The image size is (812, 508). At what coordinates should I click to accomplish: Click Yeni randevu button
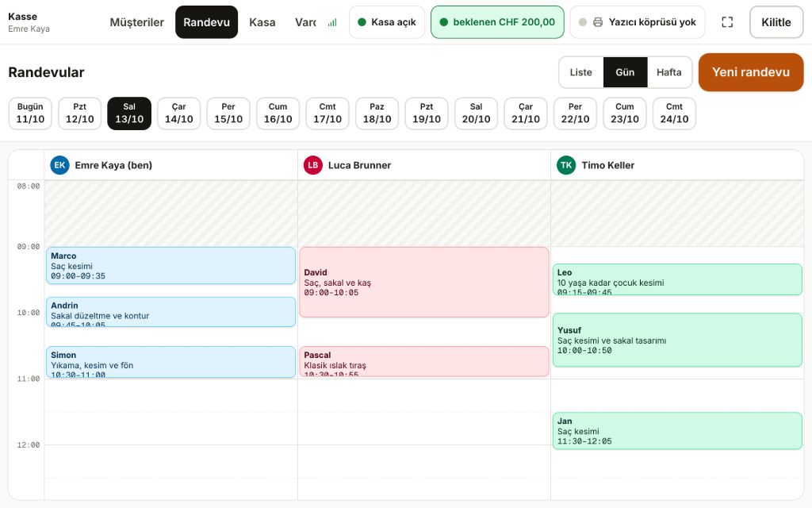751,72
